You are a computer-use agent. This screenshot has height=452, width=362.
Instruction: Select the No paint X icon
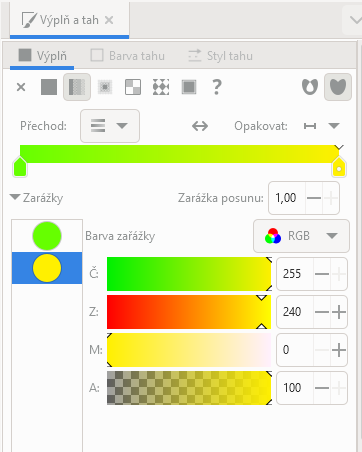coord(21,87)
